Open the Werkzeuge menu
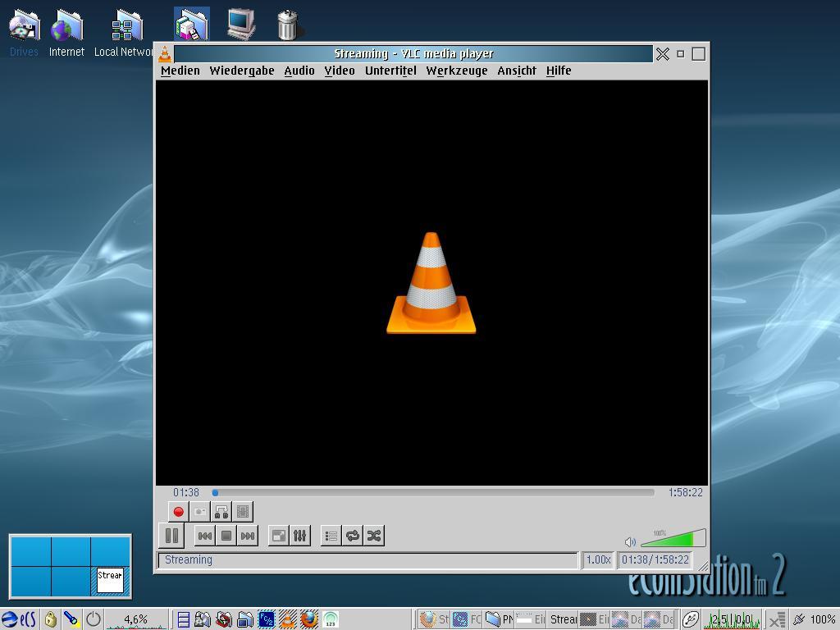Screen dimensions: 840x630 [457, 71]
